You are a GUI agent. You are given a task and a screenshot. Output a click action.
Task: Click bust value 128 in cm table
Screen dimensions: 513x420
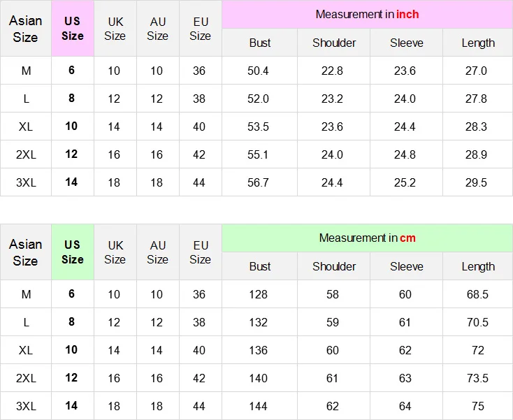pyautogui.click(x=258, y=294)
